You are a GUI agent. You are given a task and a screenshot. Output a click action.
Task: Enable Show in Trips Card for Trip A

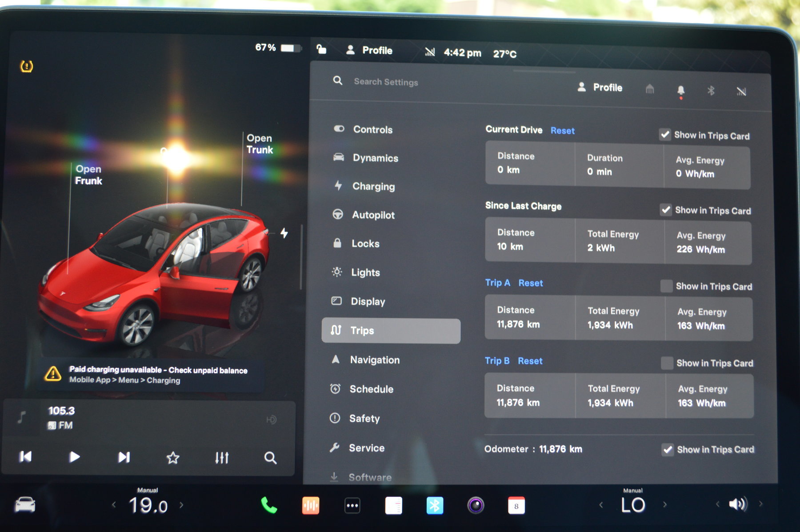pos(666,286)
